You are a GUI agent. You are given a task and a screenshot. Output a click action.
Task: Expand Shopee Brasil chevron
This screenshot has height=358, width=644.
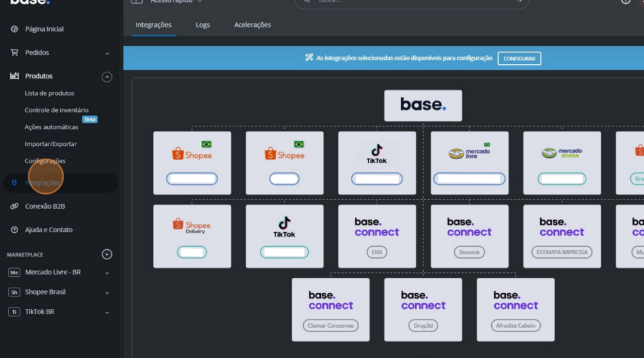pyautogui.click(x=107, y=293)
